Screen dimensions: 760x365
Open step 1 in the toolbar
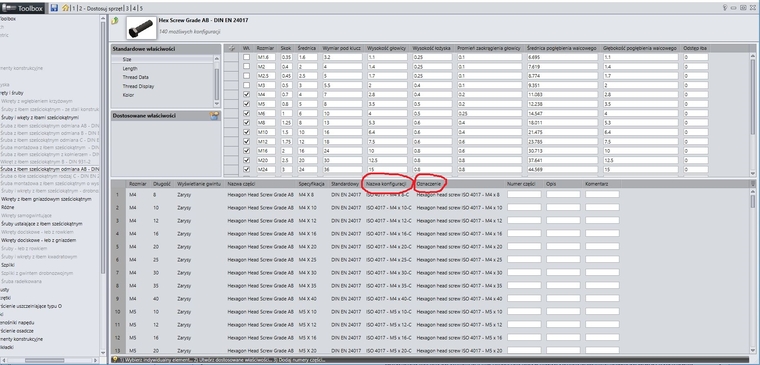point(74,8)
